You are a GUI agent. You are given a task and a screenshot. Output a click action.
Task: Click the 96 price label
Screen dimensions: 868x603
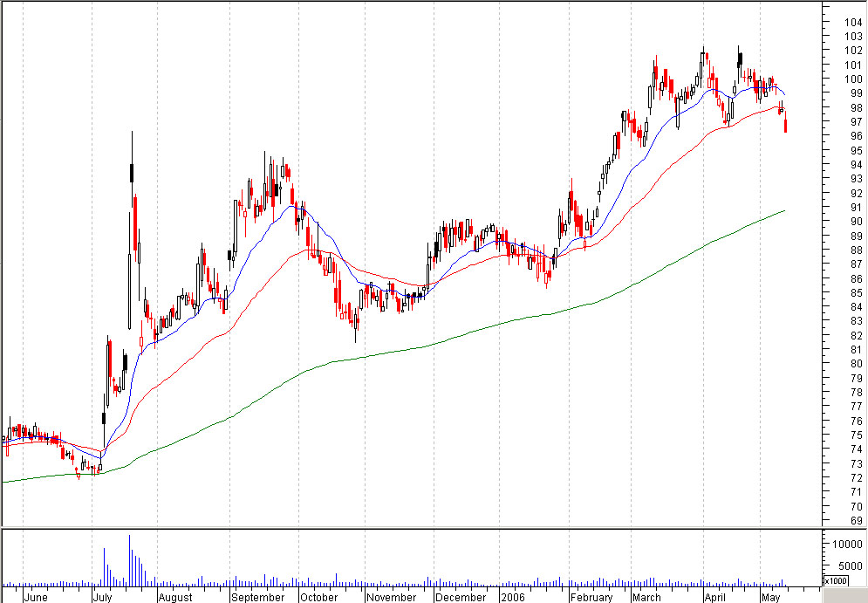pyautogui.click(x=857, y=135)
